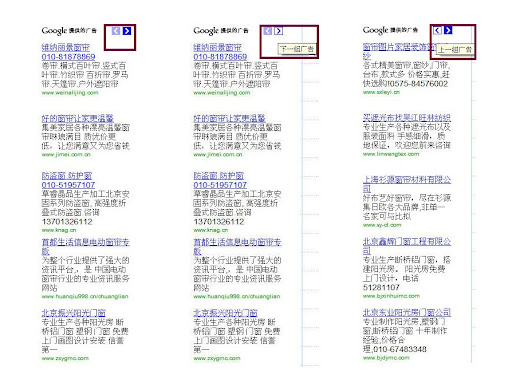Open 北京振兴阳光门窗 ad in the 下一组广告 tooltip panel
This screenshot has height=375, width=512.
[225, 313]
